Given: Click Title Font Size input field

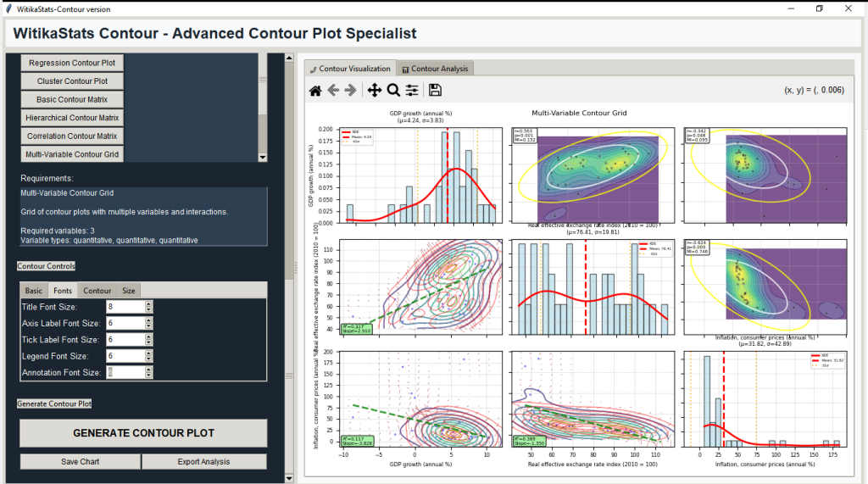Looking at the screenshot, I should [125, 307].
